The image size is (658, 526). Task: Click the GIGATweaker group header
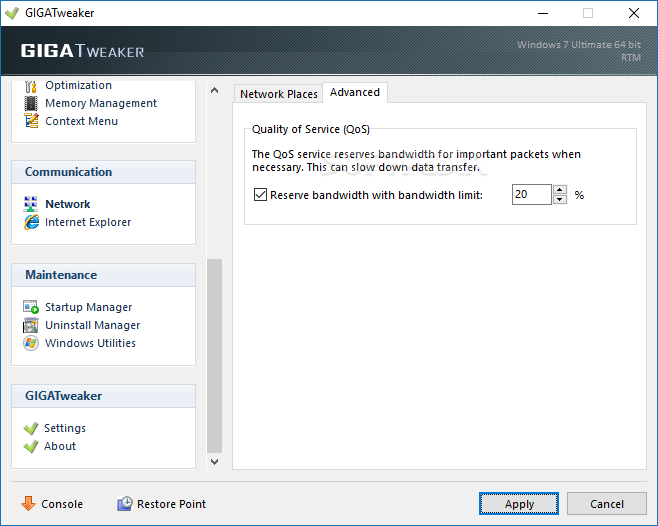point(103,396)
